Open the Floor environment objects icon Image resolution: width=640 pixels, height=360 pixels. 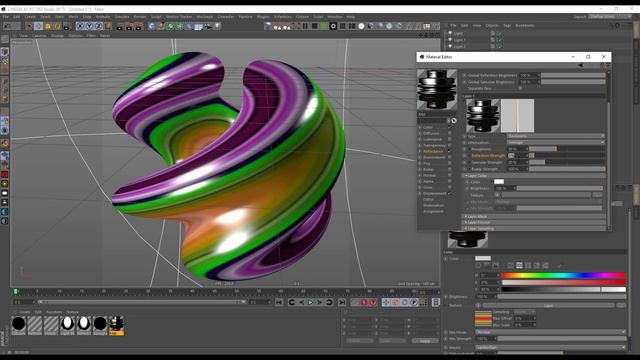click(x=199, y=26)
